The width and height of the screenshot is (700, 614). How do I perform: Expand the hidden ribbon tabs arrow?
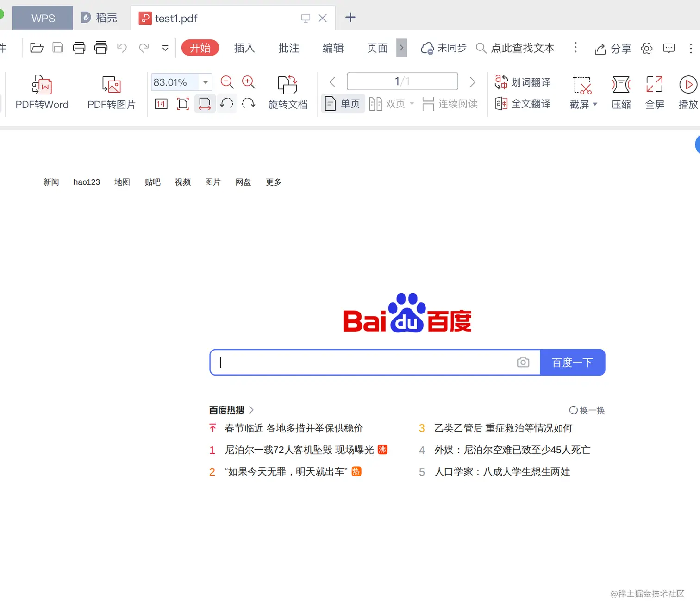point(401,48)
